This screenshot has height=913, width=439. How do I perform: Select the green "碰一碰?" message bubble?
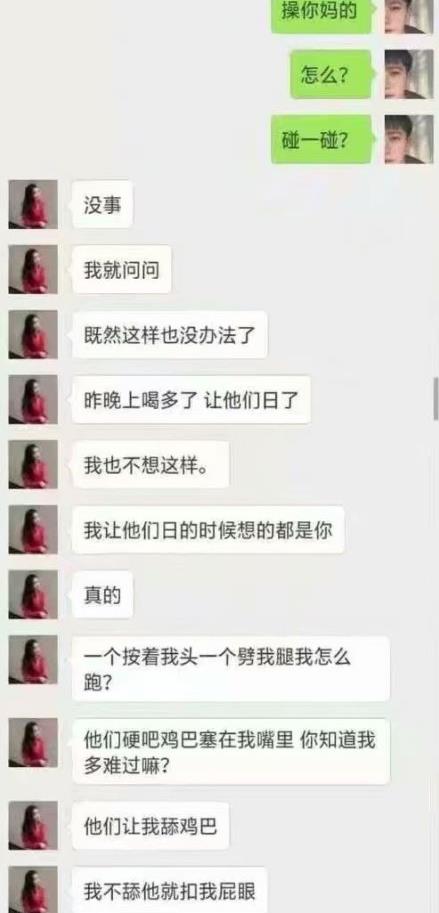pyautogui.click(x=321, y=139)
